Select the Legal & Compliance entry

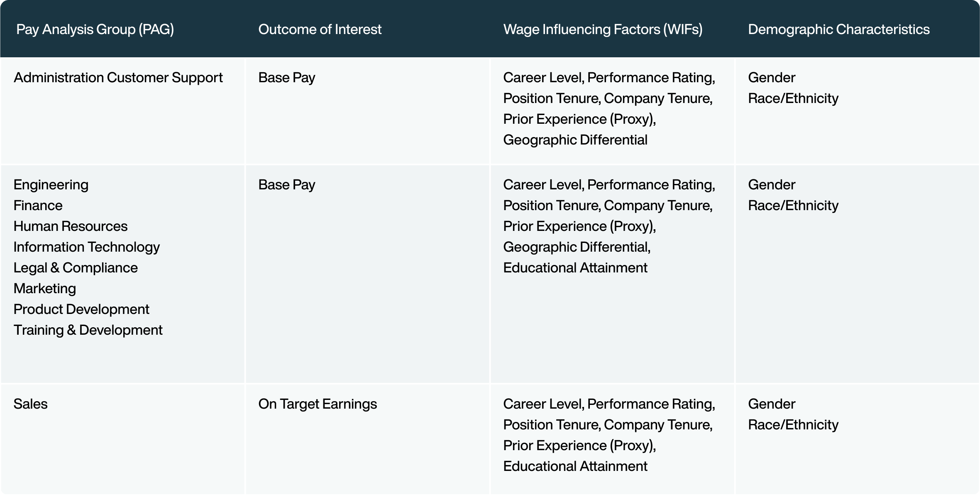[76, 268]
